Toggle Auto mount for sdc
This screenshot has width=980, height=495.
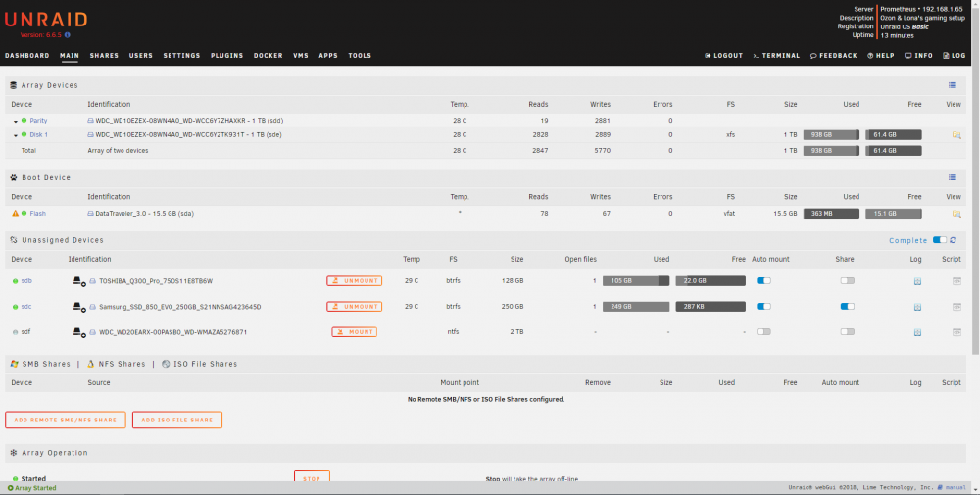point(763,307)
